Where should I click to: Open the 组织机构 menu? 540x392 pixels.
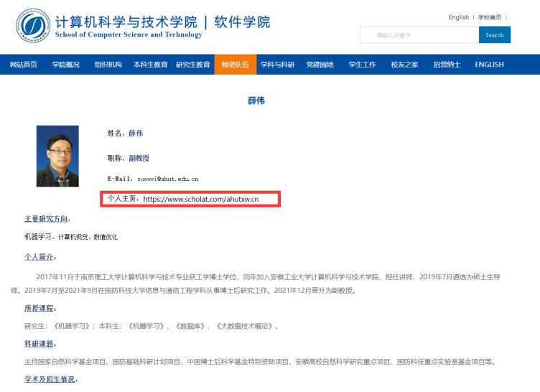point(108,65)
